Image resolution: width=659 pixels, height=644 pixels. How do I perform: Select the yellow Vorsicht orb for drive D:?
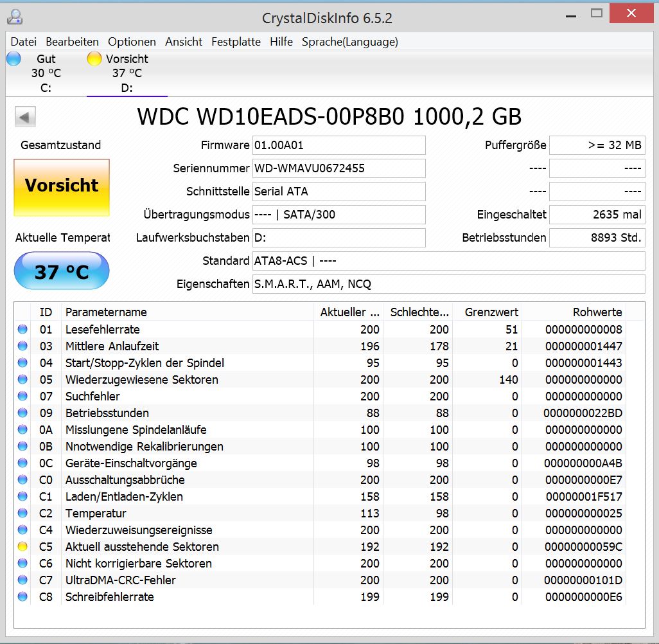tap(94, 58)
